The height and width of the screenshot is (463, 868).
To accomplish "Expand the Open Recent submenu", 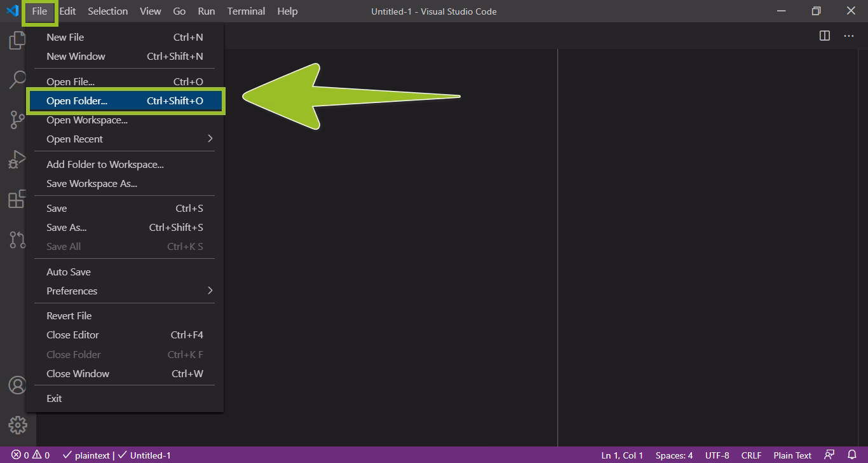I will click(125, 139).
